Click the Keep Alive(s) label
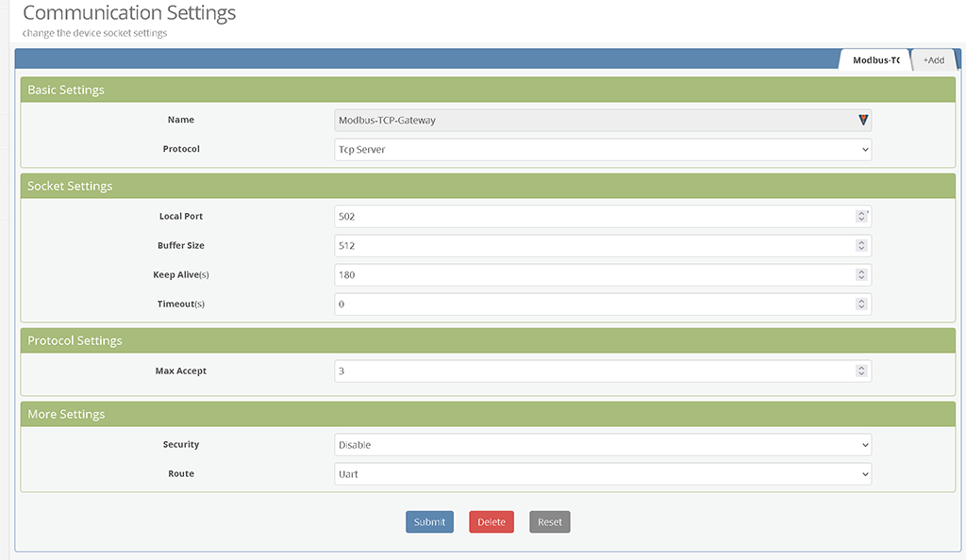The width and height of the screenshot is (966, 560). [181, 275]
